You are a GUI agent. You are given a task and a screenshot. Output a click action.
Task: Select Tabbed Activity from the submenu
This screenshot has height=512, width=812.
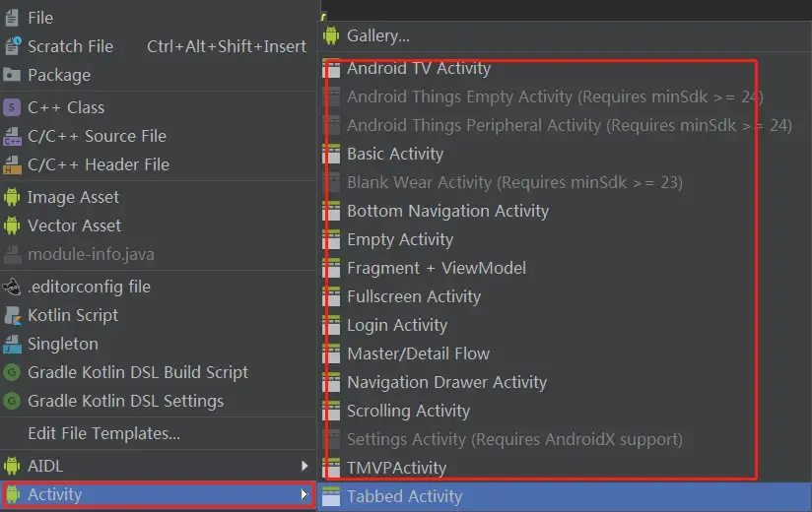pos(404,497)
